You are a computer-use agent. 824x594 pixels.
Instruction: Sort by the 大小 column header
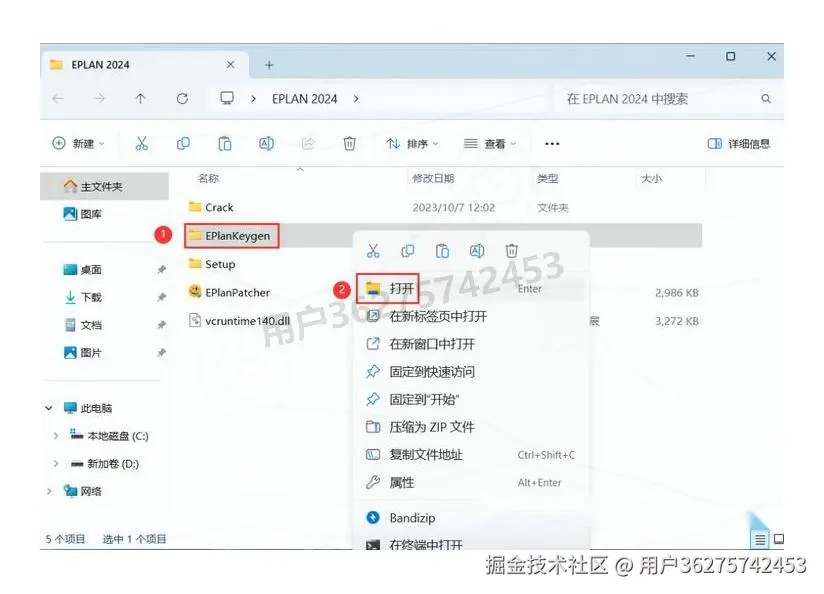coord(651,178)
